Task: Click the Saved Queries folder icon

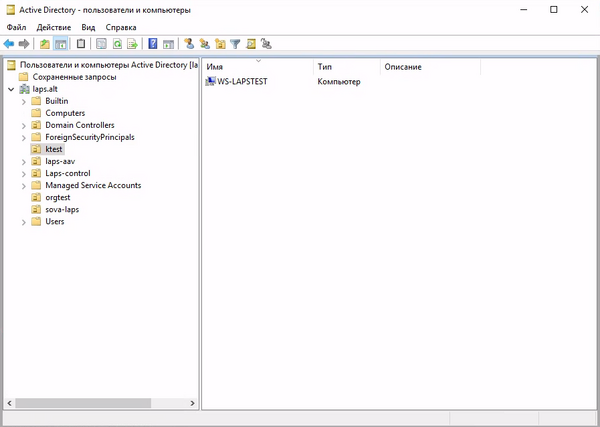Action: point(24,77)
